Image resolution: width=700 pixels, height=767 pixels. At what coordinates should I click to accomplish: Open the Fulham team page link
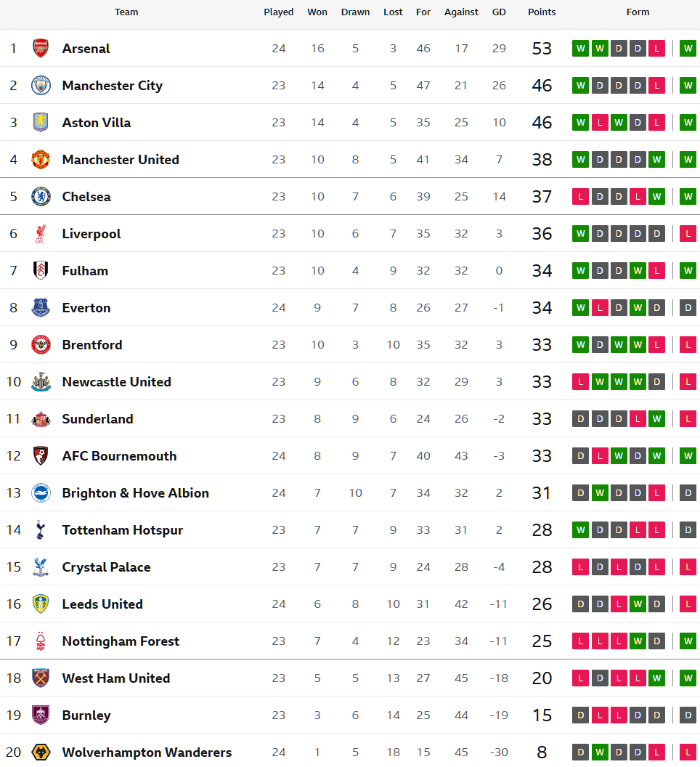pos(85,271)
